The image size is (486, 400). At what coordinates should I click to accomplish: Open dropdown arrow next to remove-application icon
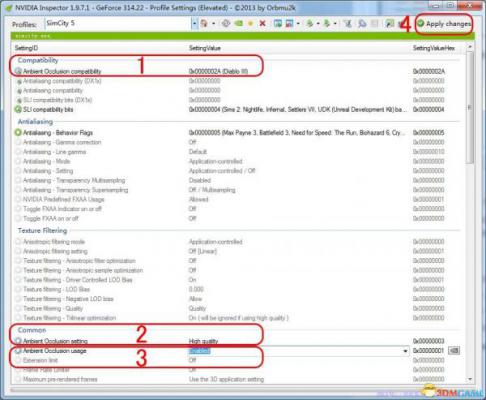298,24
